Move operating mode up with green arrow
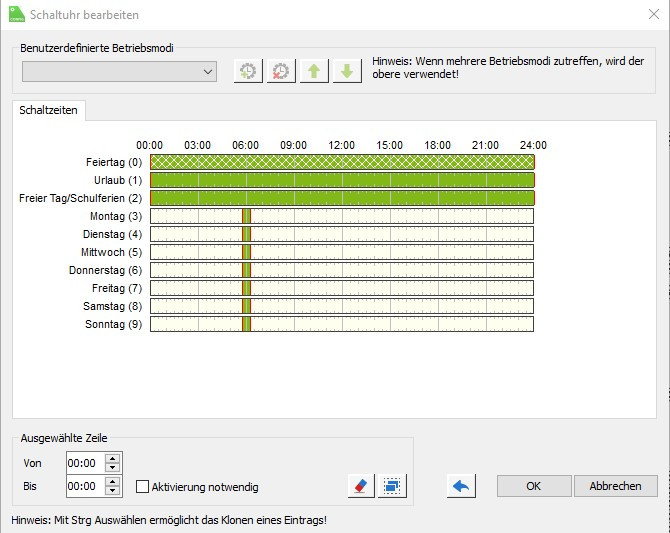 (x=314, y=71)
